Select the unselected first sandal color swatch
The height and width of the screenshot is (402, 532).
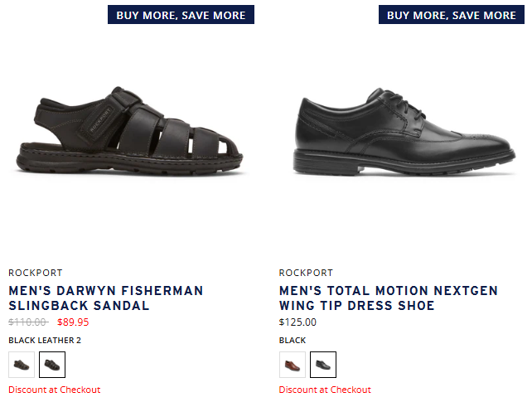[22, 365]
